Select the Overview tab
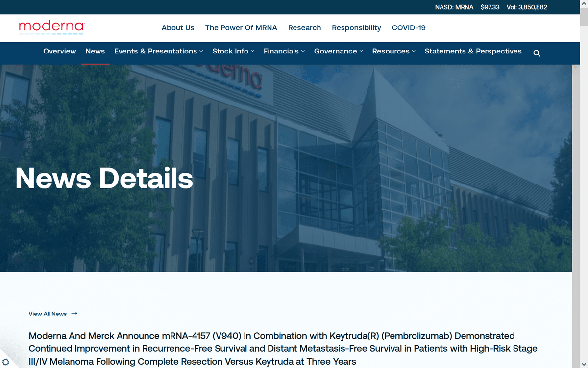Viewport: 588px width, 368px height. [x=60, y=51]
